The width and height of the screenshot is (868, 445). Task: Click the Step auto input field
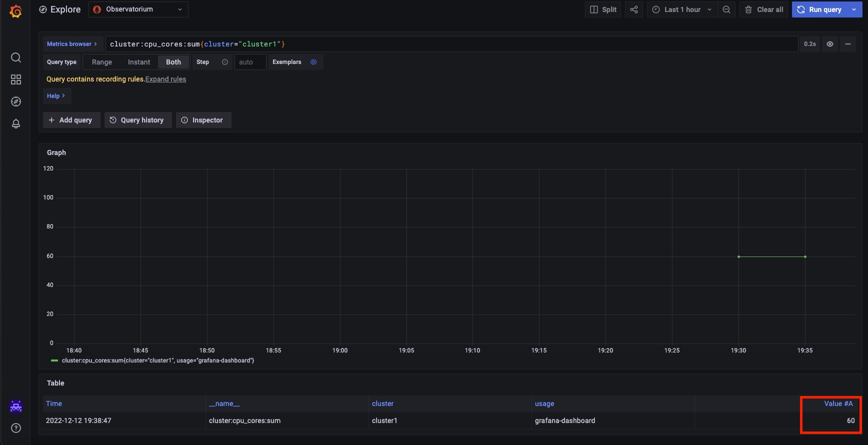250,62
